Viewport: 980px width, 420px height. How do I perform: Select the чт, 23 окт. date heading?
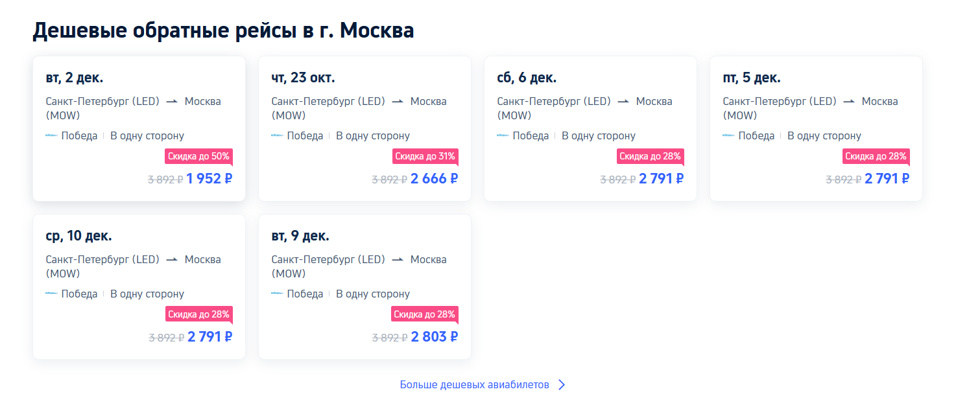pyautogui.click(x=302, y=76)
